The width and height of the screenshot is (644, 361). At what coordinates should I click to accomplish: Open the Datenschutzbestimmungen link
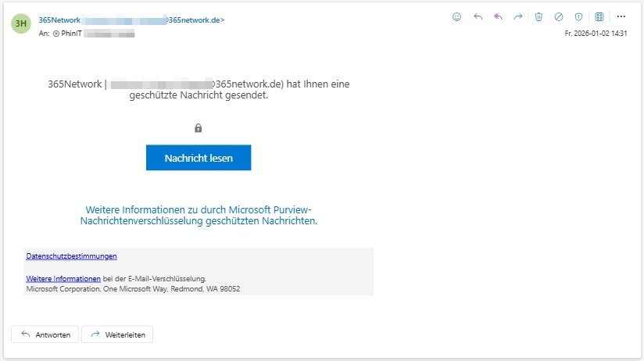pos(71,256)
